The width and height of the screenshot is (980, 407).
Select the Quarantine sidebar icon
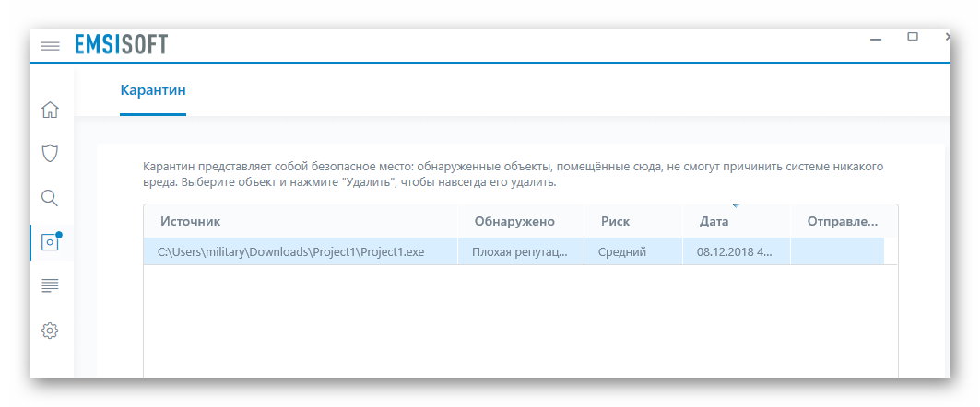pos(51,242)
